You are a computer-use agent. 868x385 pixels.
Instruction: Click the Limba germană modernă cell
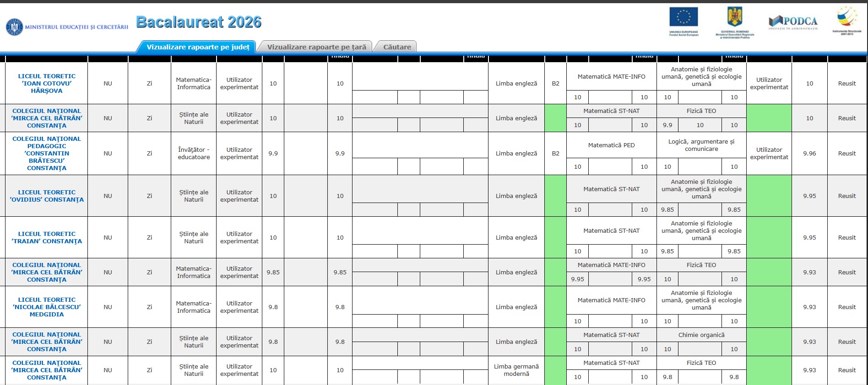[516, 370]
